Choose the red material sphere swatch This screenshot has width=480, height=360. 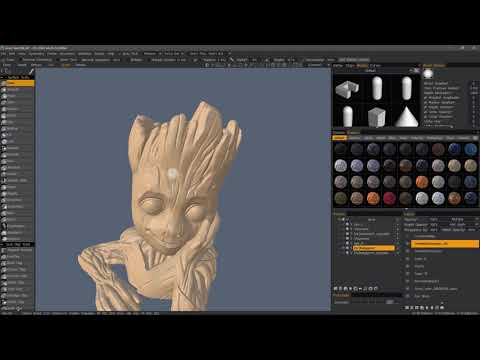[389, 198]
